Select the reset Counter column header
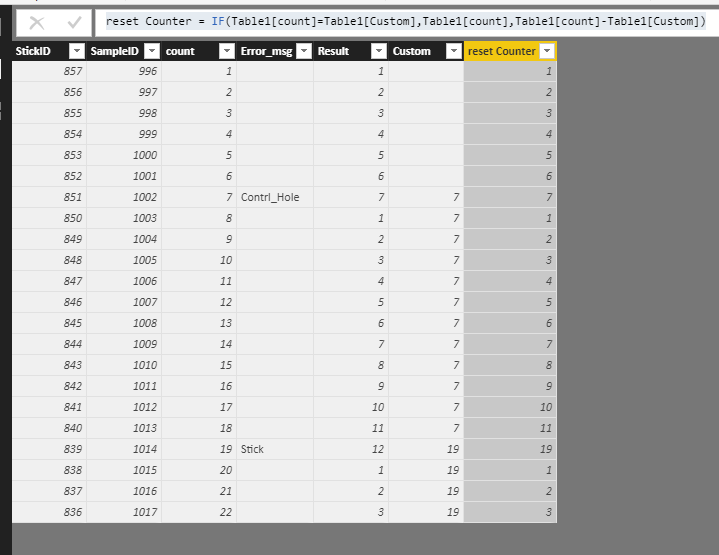 (510, 51)
